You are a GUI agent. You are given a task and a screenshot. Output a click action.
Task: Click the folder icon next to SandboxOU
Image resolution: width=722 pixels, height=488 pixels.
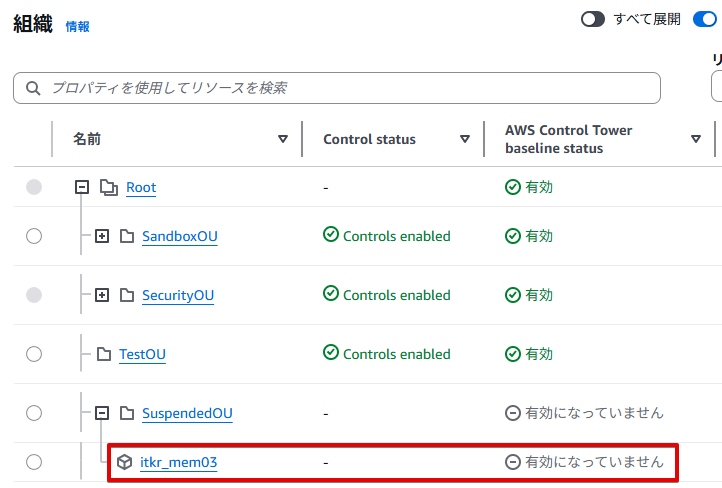coord(127,237)
